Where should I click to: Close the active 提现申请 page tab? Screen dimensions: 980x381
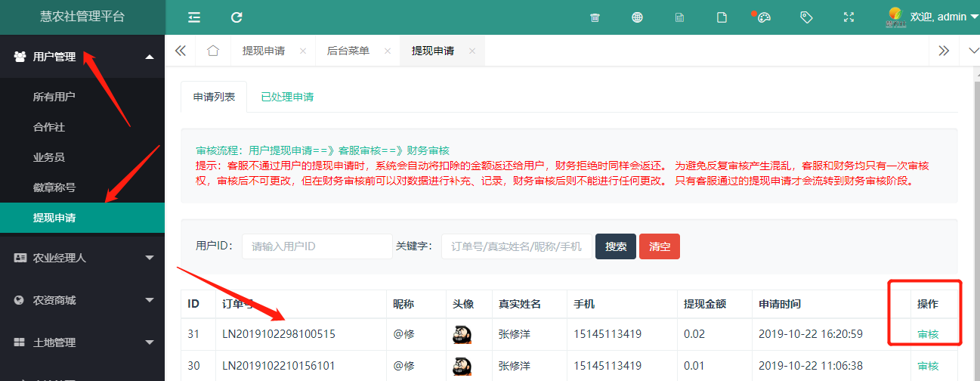(472, 51)
